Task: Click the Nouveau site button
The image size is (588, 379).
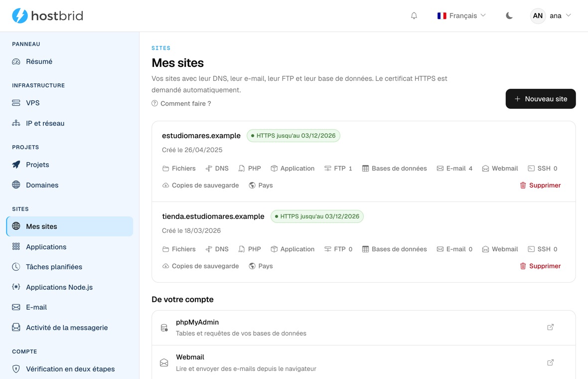Action: click(x=540, y=99)
